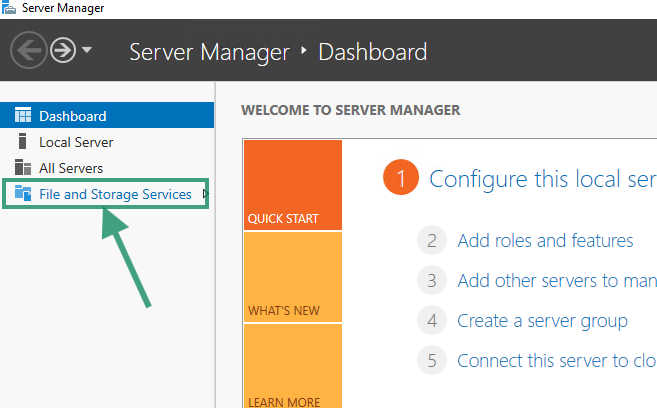Click the Server Manager window title text
This screenshot has height=408, width=657.
click(63, 8)
